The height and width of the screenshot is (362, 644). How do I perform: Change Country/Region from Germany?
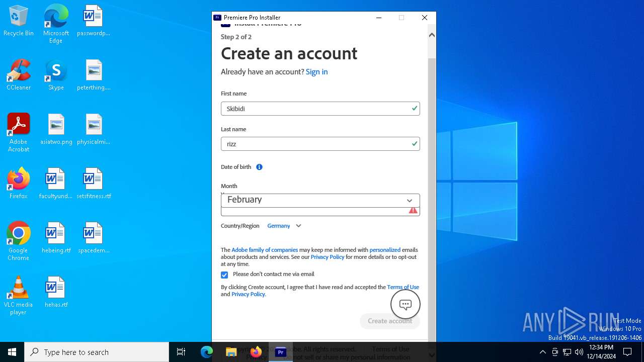click(x=284, y=226)
